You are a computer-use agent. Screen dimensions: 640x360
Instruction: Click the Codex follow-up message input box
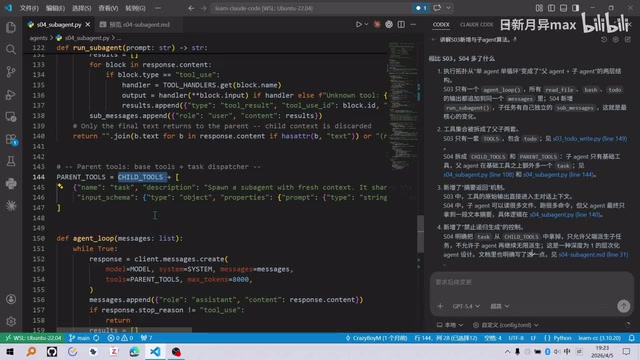tap(531, 282)
